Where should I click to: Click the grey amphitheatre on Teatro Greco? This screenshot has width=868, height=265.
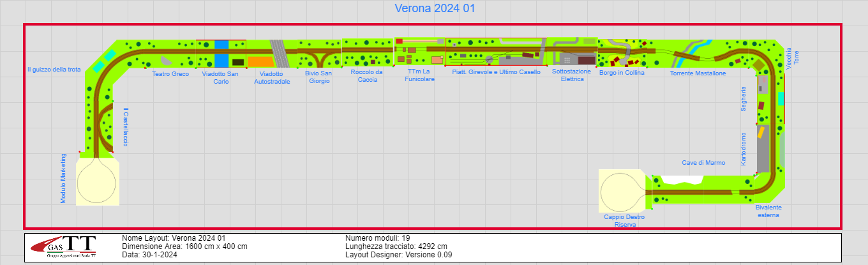click(x=166, y=61)
